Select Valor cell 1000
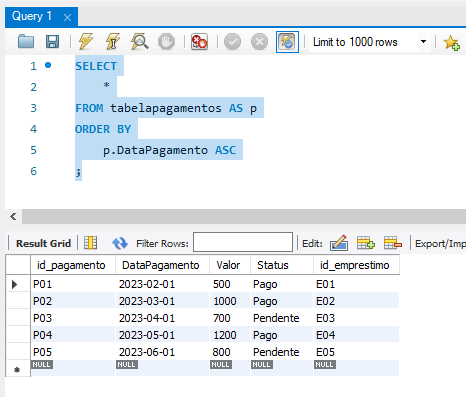Screen dimensions: 466x397 pyautogui.click(x=230, y=301)
